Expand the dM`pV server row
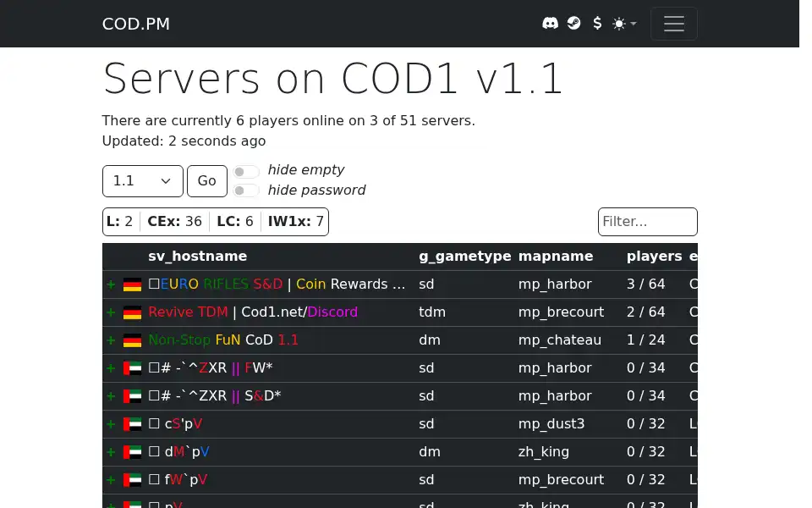 pos(111,452)
